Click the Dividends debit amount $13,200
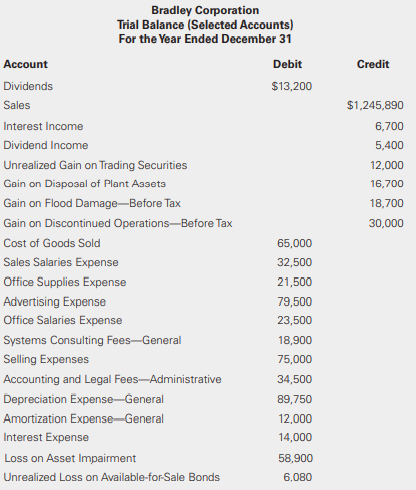 (x=292, y=86)
